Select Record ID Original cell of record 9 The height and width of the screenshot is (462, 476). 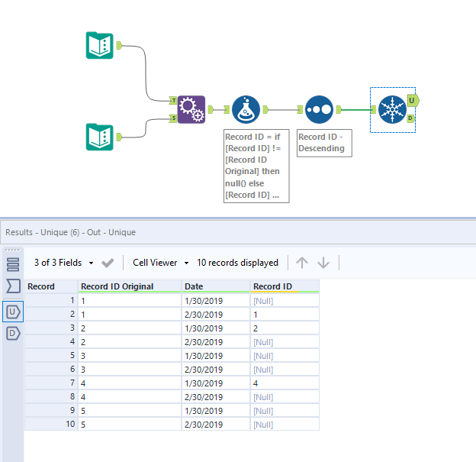coord(130,411)
